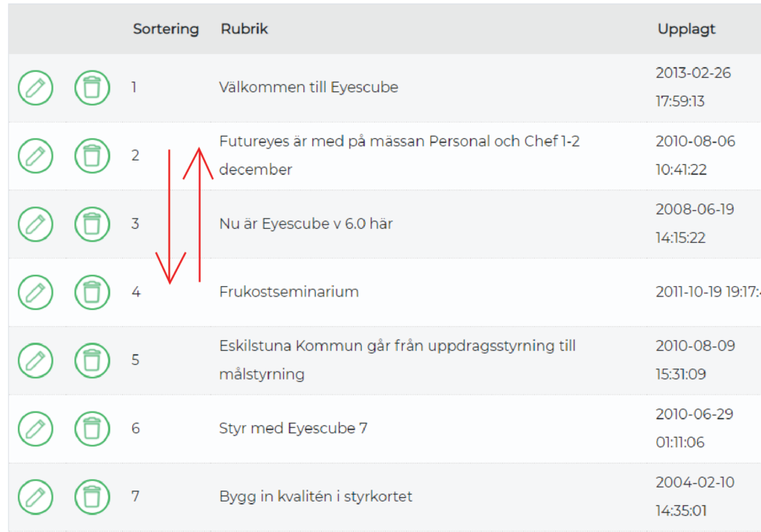The width and height of the screenshot is (761, 532).
Task: Delete the Välkommen till Eyescube entry
Action: coord(92,88)
